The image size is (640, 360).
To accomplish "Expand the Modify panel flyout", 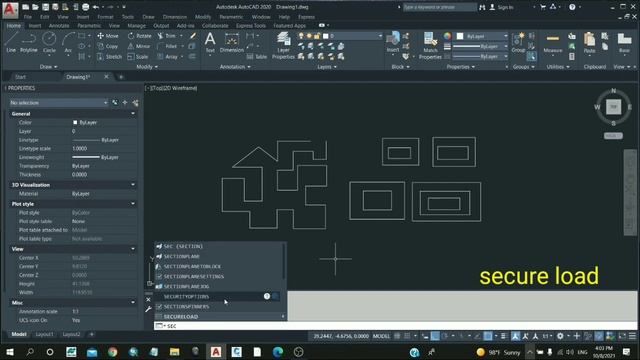I will [147, 67].
